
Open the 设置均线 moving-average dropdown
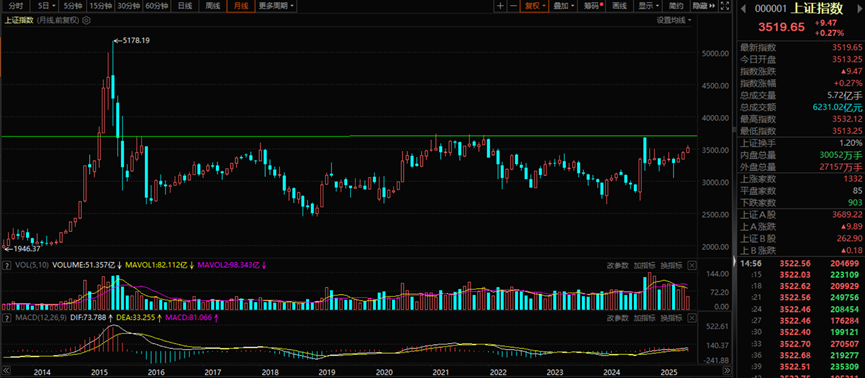tap(673, 20)
